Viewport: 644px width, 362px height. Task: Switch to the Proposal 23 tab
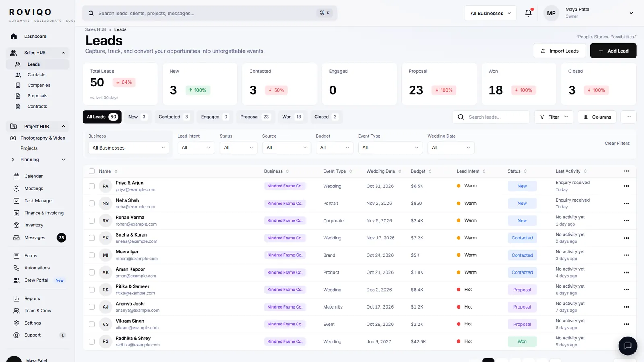point(255,117)
